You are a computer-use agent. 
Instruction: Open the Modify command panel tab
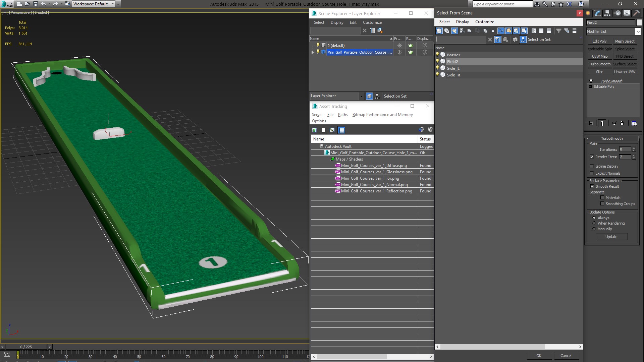point(598,13)
